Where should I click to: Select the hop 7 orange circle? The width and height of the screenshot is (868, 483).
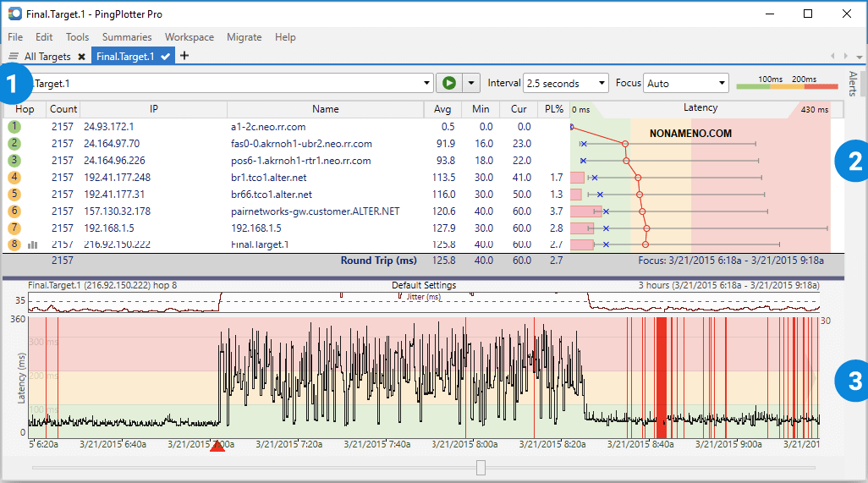[x=14, y=228]
